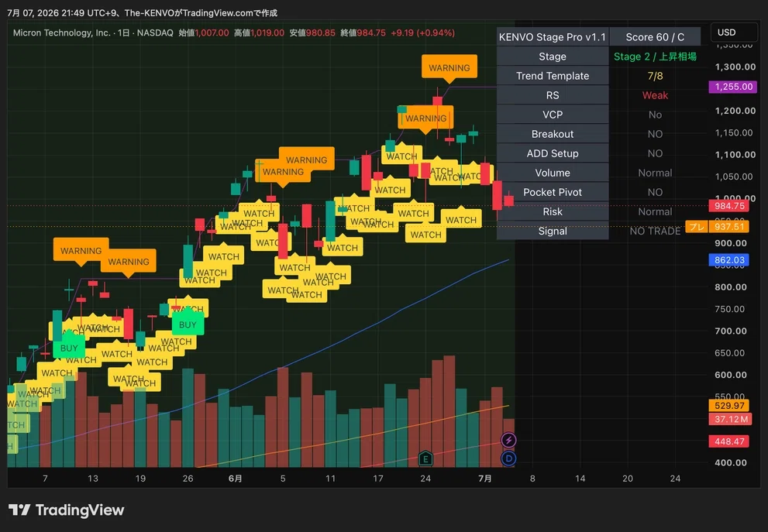Select the blue 862.03 moving average label

(729, 260)
